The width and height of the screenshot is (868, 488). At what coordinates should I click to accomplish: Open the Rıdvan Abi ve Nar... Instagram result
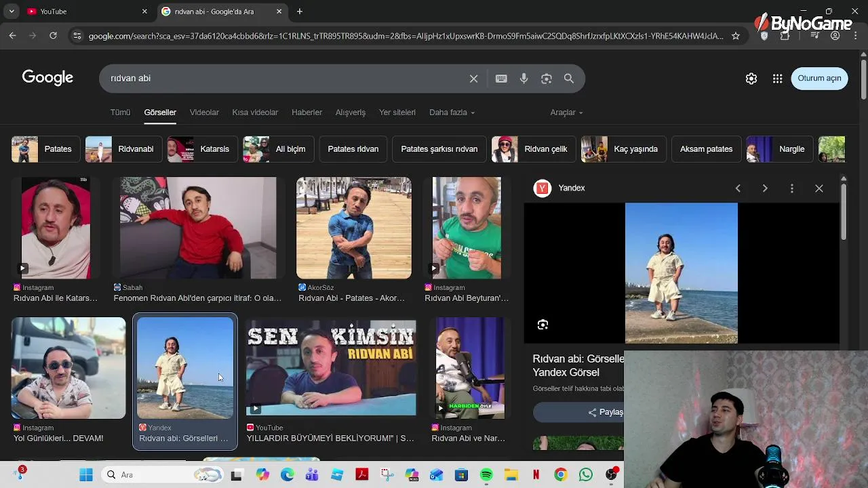coord(470,368)
